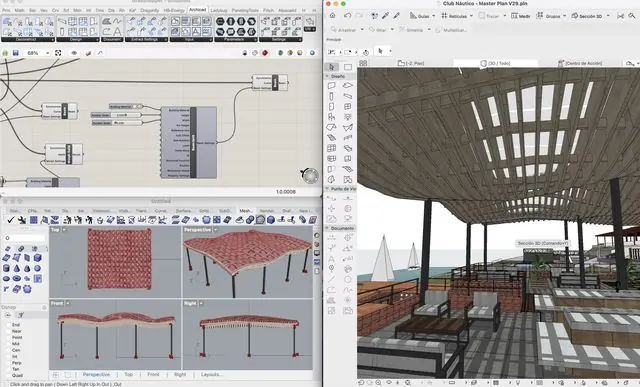
Task: Click the Medir button in Archicad toolbar
Action: tap(521, 16)
